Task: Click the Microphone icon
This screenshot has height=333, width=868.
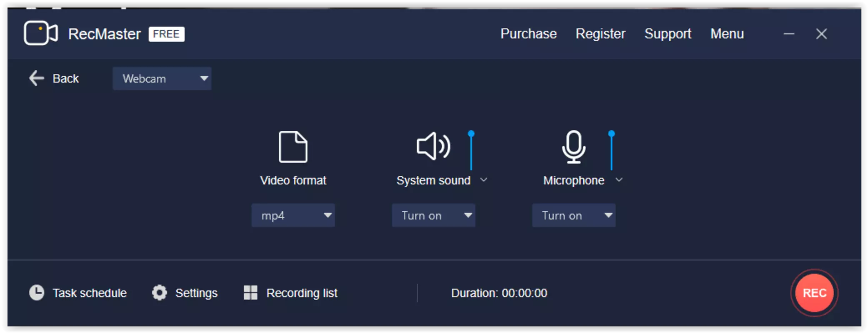Action: [x=573, y=147]
